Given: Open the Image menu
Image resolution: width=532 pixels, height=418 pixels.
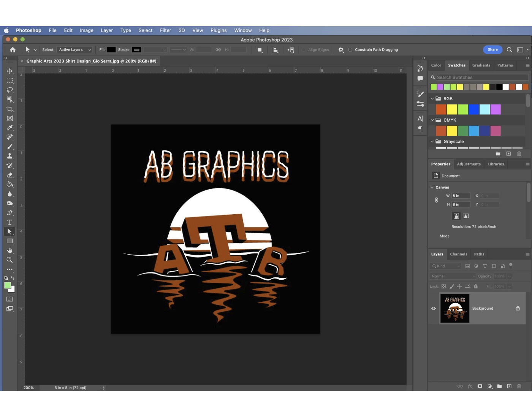Looking at the screenshot, I should (x=87, y=30).
